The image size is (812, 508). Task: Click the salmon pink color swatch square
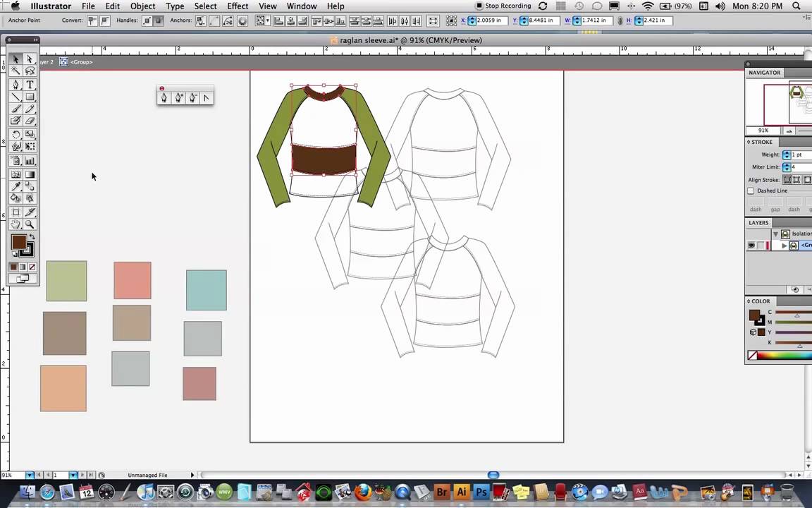pyautogui.click(x=133, y=280)
